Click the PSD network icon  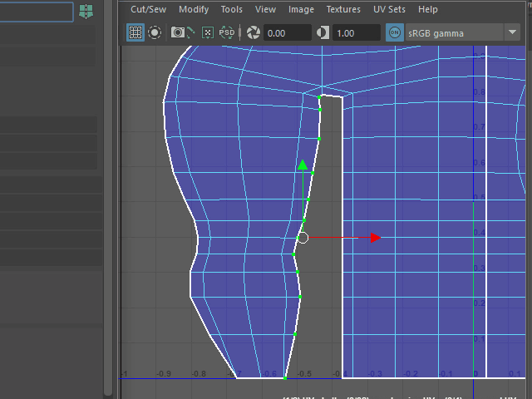(x=227, y=33)
